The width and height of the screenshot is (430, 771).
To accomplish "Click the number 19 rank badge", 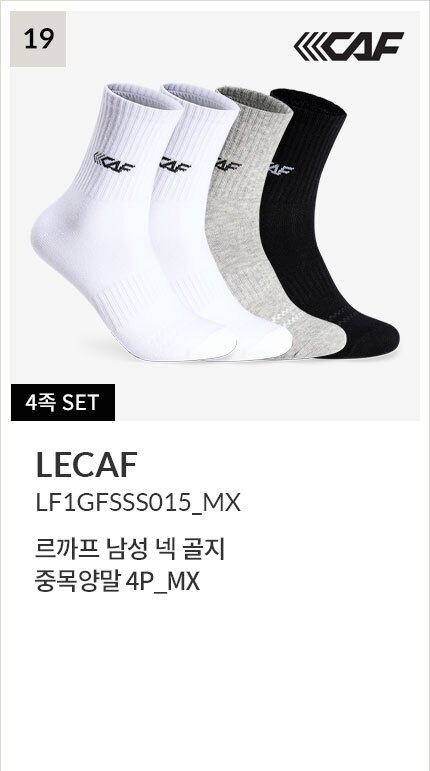I will (x=38, y=39).
